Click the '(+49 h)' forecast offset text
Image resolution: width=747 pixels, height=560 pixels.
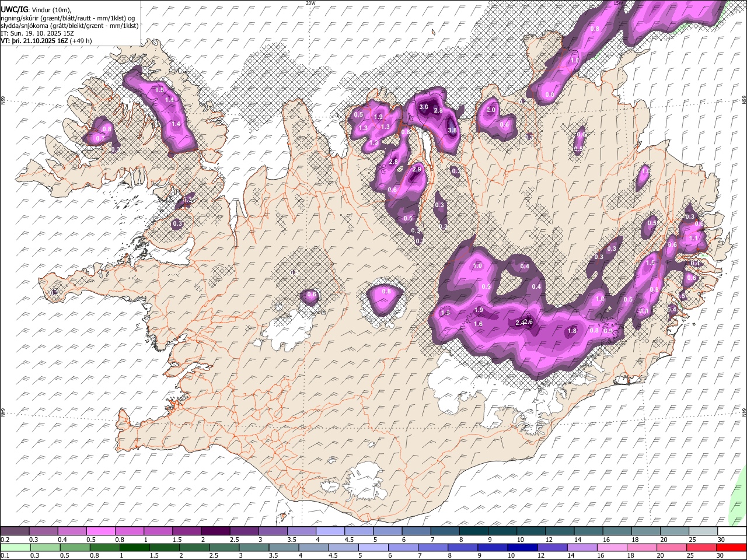(81, 41)
